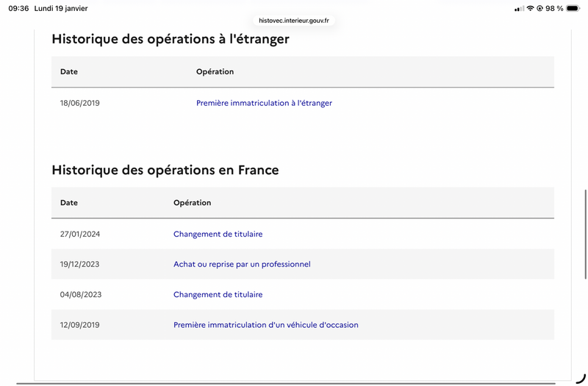The image size is (588, 386).
Task: Click the 09:36 clock in status bar
Action: click(x=18, y=8)
